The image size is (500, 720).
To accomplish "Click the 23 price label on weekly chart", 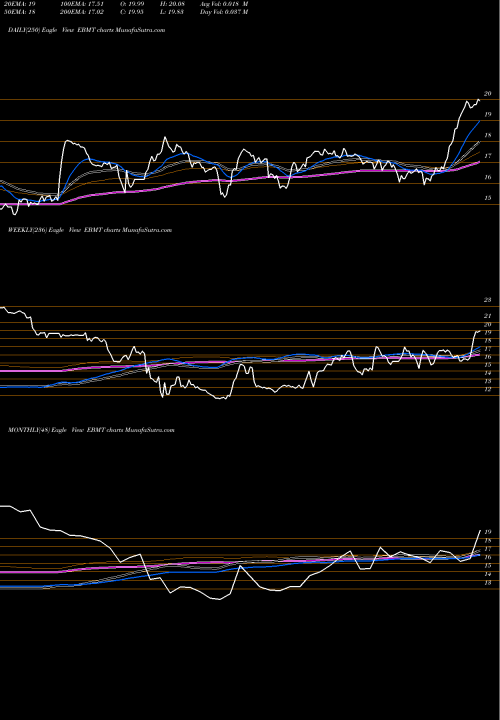I will coord(488,300).
